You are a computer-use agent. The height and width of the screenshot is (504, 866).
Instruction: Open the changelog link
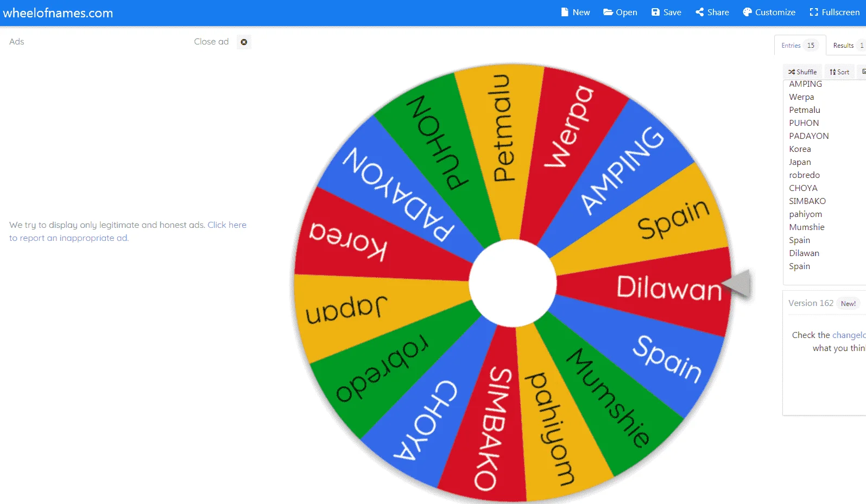(849, 335)
